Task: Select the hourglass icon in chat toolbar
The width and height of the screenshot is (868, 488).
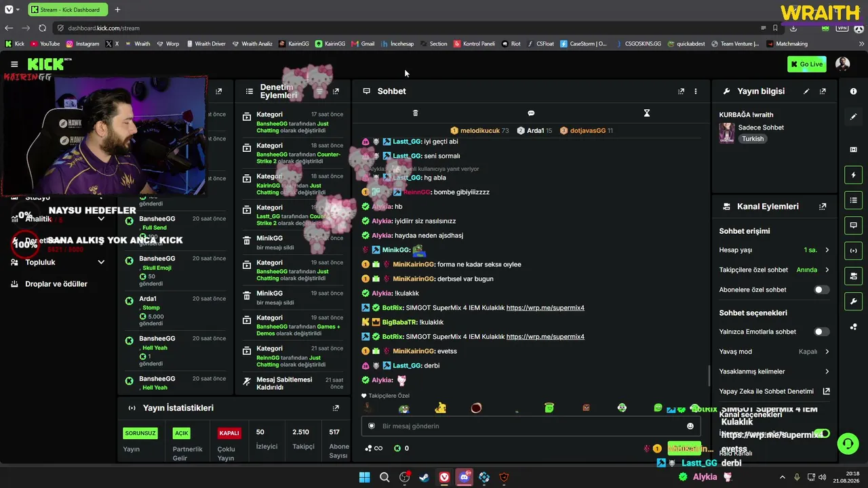Action: 647,113
